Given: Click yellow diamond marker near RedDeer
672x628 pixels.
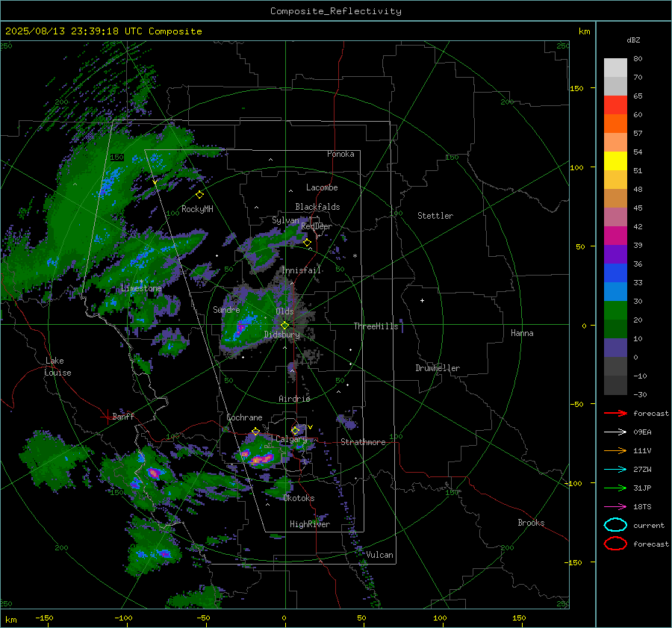Looking at the screenshot, I should click(x=307, y=243).
